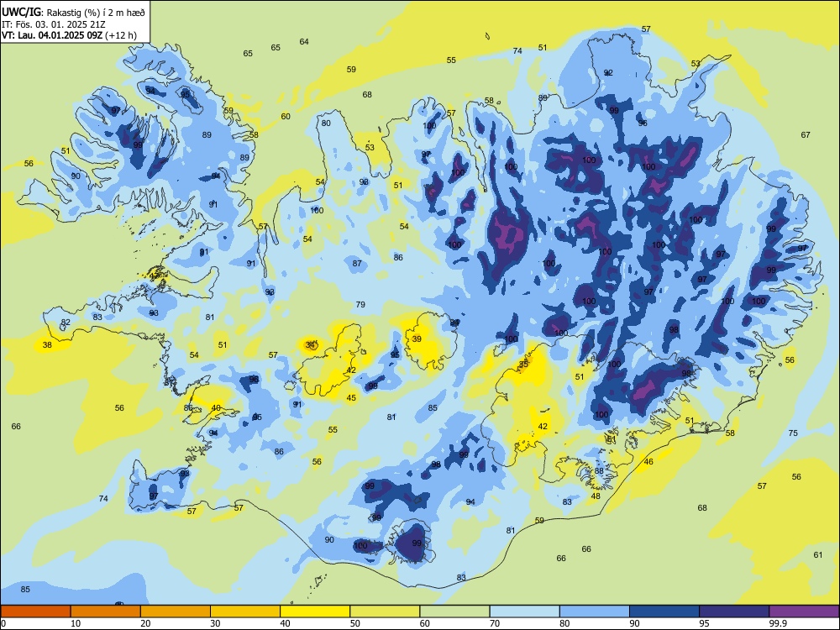Click the humidity value 39 on yellow glacier

(417, 339)
